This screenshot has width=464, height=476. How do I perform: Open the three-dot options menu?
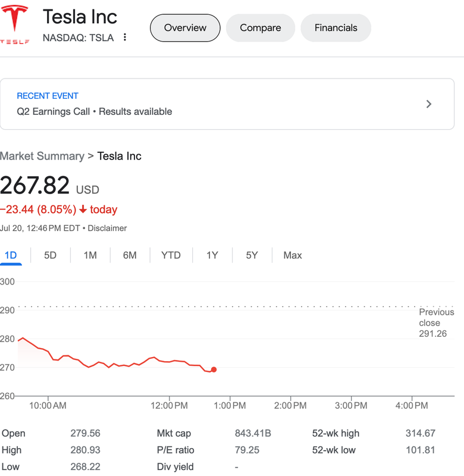point(125,37)
